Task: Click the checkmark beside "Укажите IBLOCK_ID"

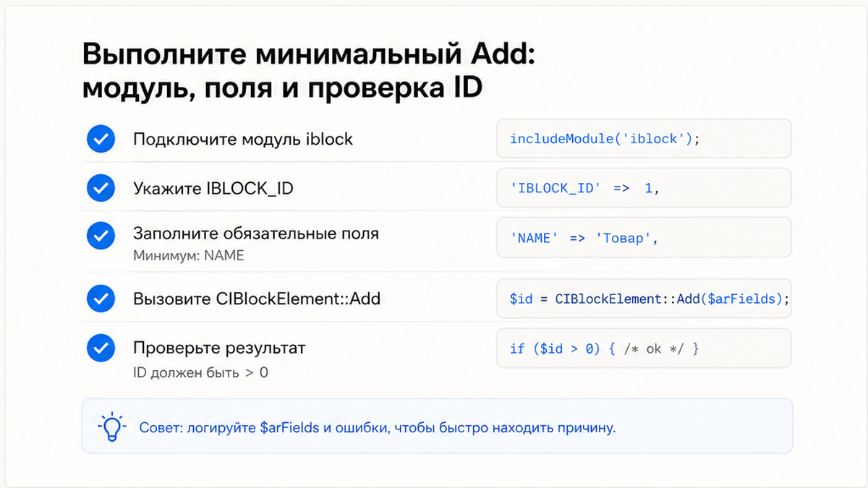Action: (101, 189)
